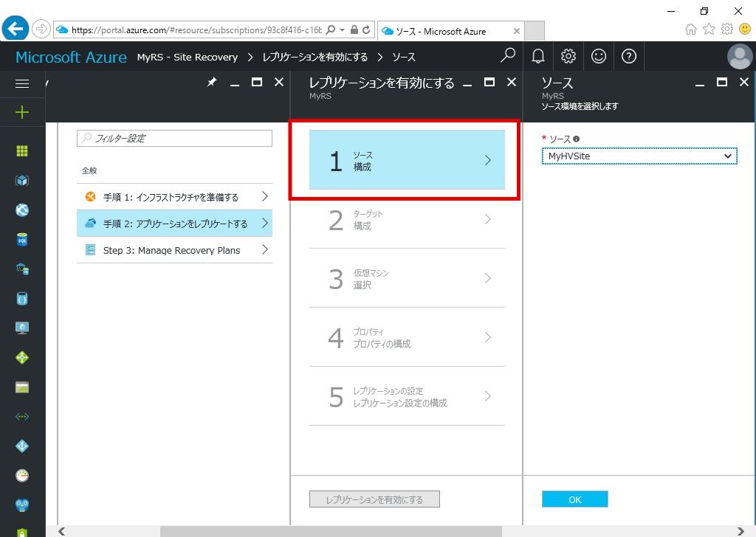Open the Load balancers diamond icon in the sidebar

tap(22, 357)
